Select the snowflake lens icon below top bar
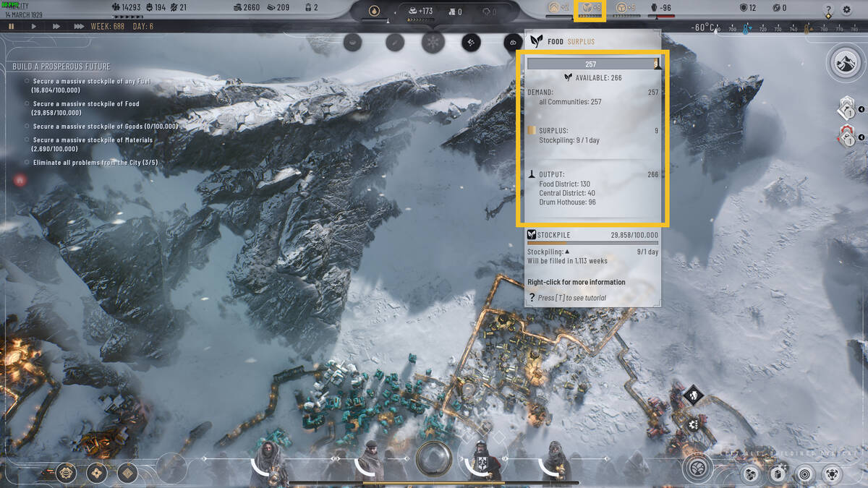 (x=433, y=42)
